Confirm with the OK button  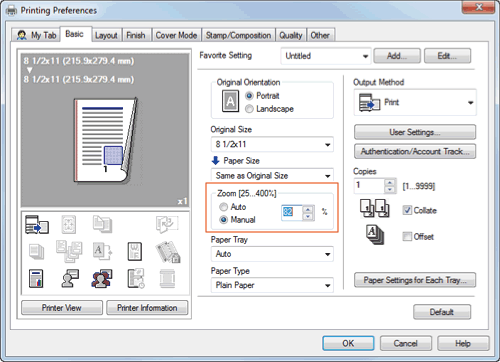pyautogui.click(x=348, y=343)
